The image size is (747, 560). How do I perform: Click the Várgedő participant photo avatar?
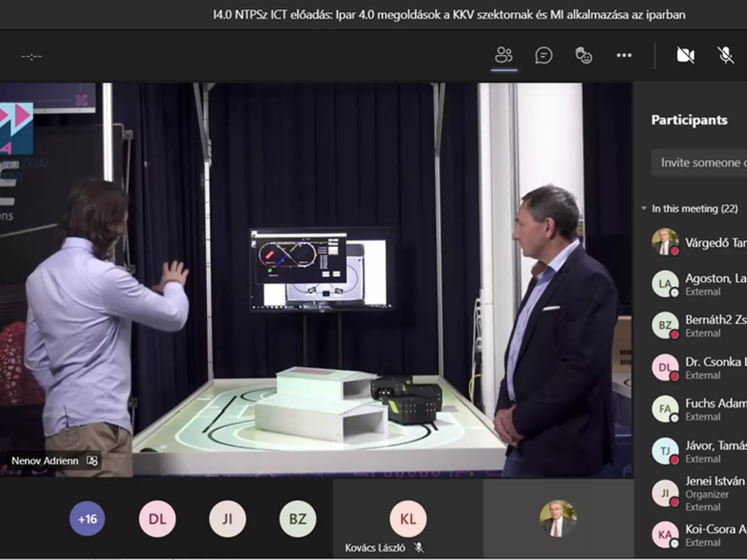(665, 242)
